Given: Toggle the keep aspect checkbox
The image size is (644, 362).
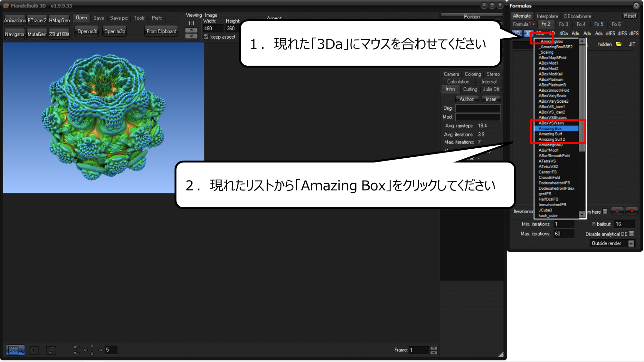Looking at the screenshot, I should pos(206,37).
